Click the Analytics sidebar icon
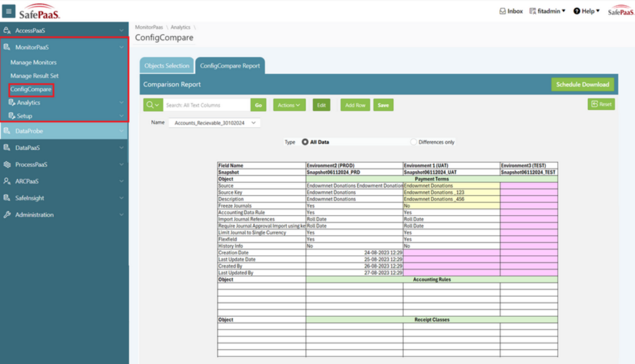Viewport: 635px width, 364px height. tap(12, 102)
